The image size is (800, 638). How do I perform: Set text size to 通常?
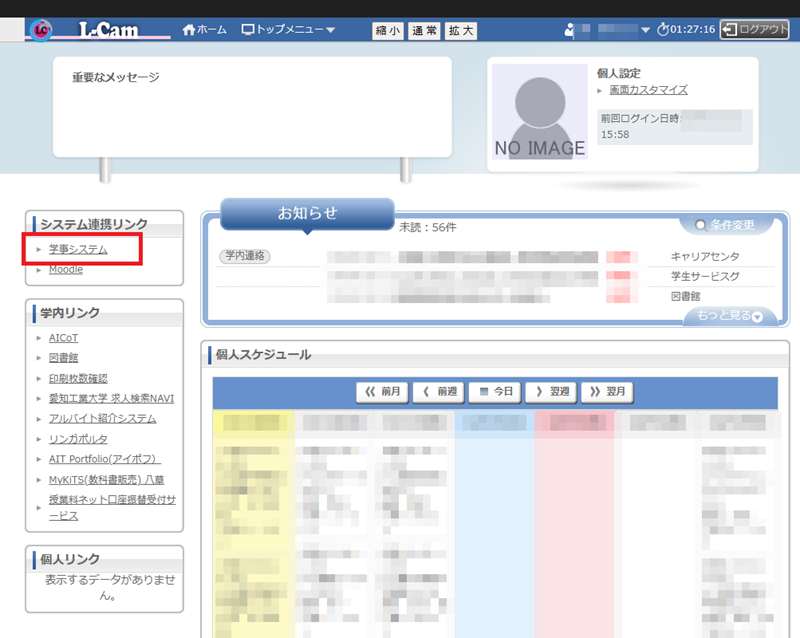point(424,31)
